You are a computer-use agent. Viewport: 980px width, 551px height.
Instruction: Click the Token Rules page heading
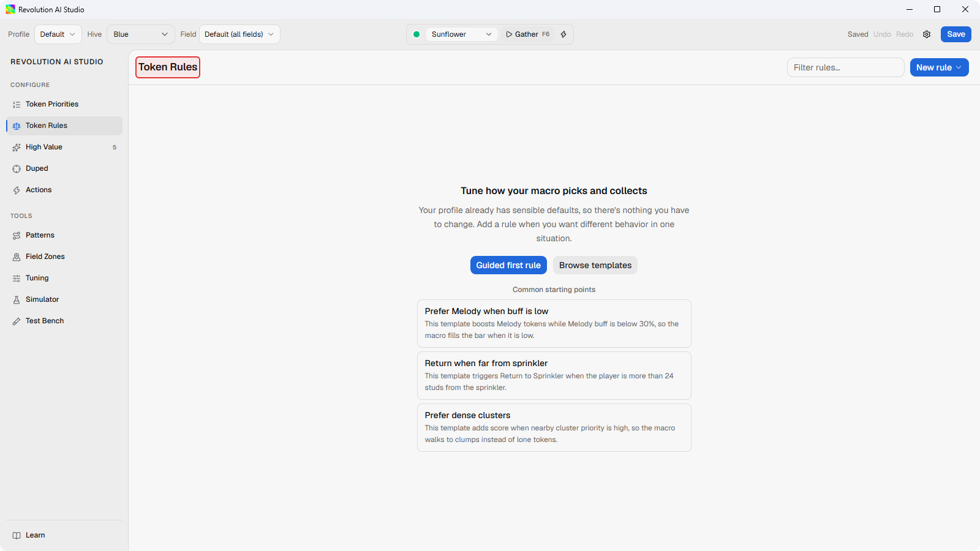point(168,67)
